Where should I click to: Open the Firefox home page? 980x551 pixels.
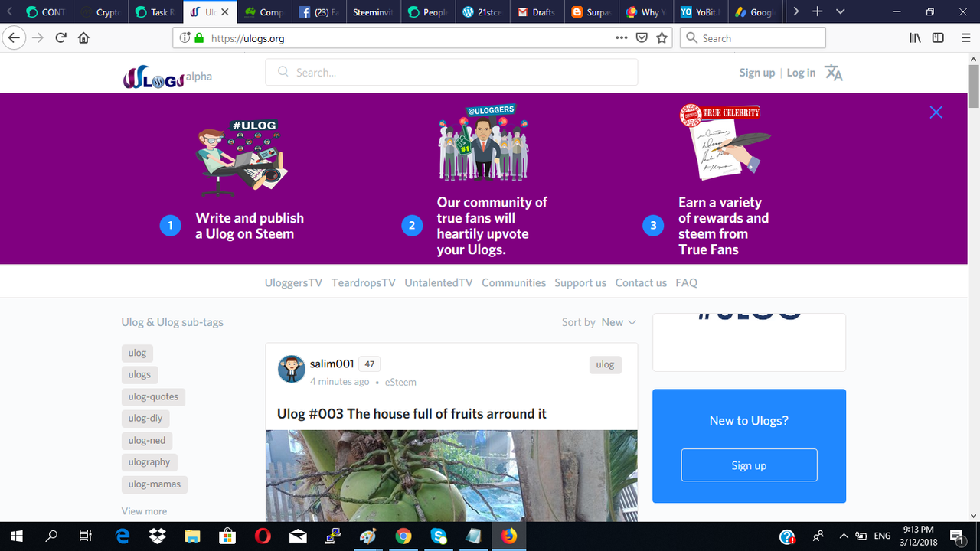click(84, 37)
